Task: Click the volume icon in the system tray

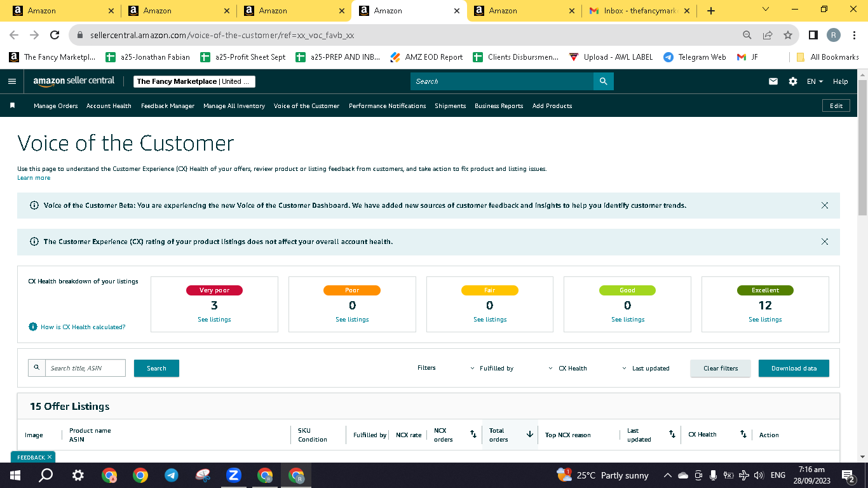Action: click(x=758, y=475)
